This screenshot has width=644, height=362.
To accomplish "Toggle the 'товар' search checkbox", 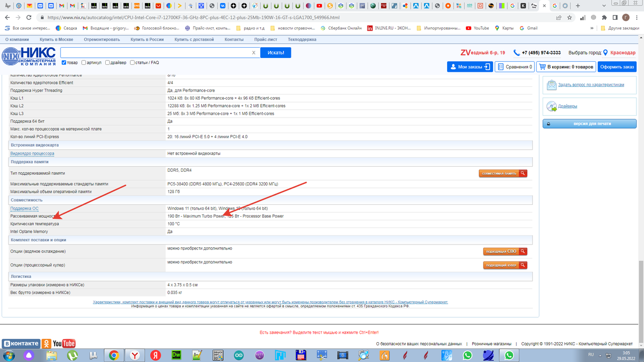I will point(64,63).
